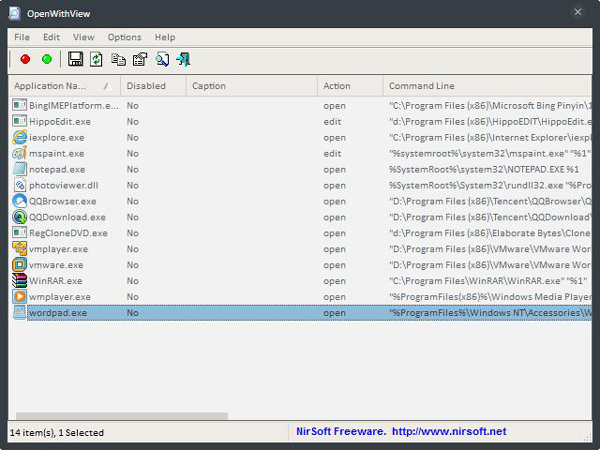Viewport: 600px width, 450px height.
Task: Click the Exit door toolbar icon
Action: (183, 59)
